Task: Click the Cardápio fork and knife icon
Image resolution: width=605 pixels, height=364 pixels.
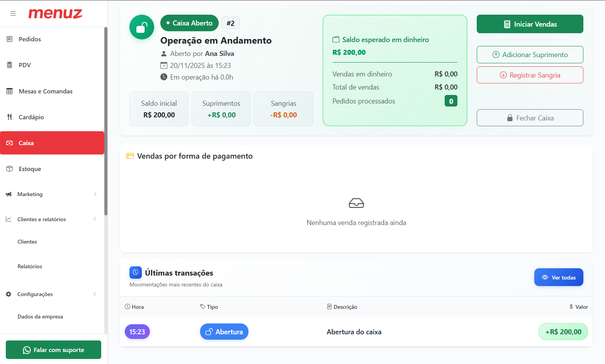Action: click(10, 117)
